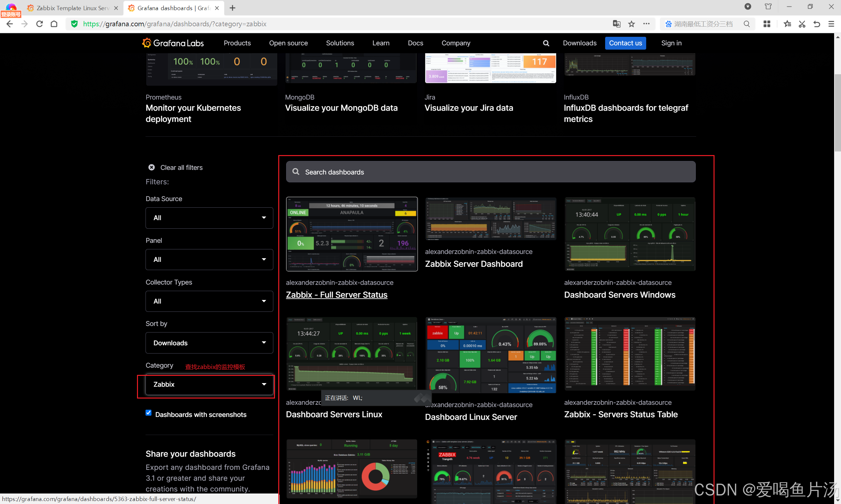Open the Solutions menu
Viewport: 841px width, 504px height.
point(340,43)
